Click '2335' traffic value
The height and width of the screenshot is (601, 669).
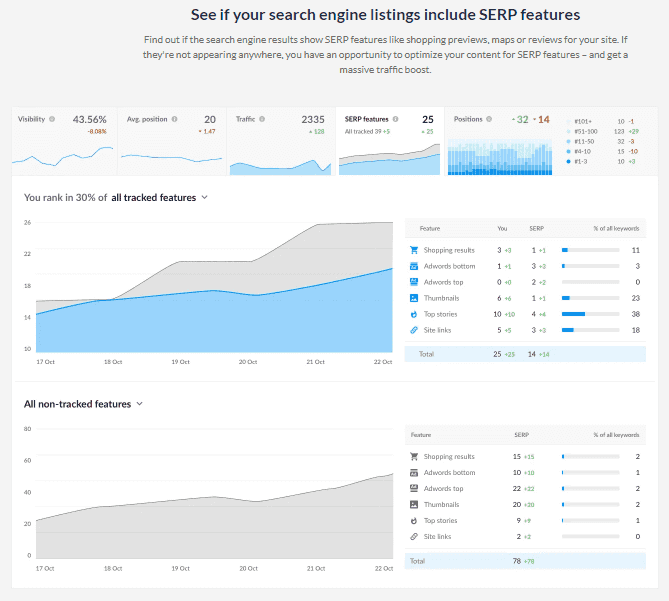coord(313,119)
